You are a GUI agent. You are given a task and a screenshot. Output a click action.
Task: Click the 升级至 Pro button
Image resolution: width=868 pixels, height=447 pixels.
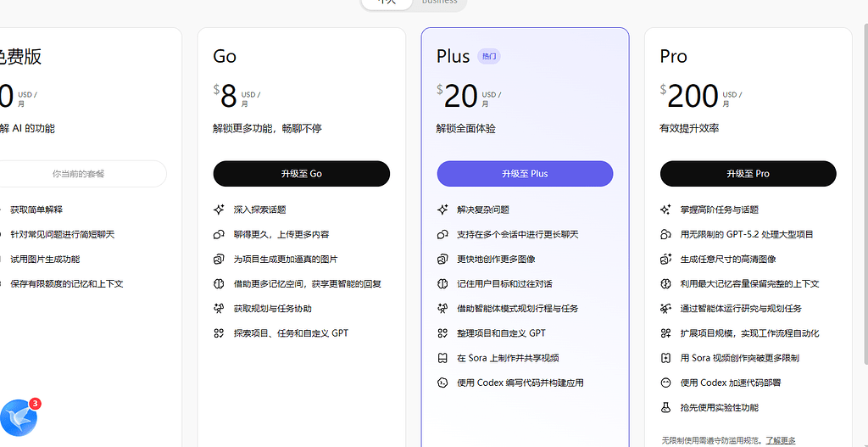(748, 173)
